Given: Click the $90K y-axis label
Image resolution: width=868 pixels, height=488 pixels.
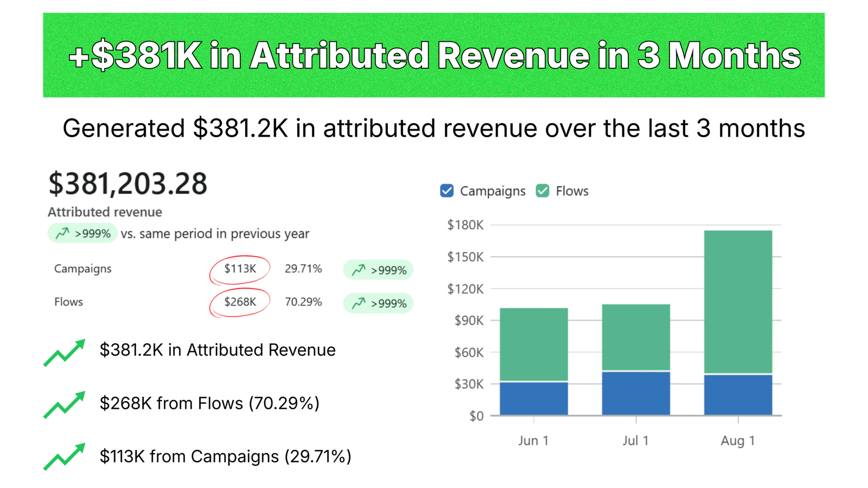Looking at the screenshot, I should pos(469,320).
